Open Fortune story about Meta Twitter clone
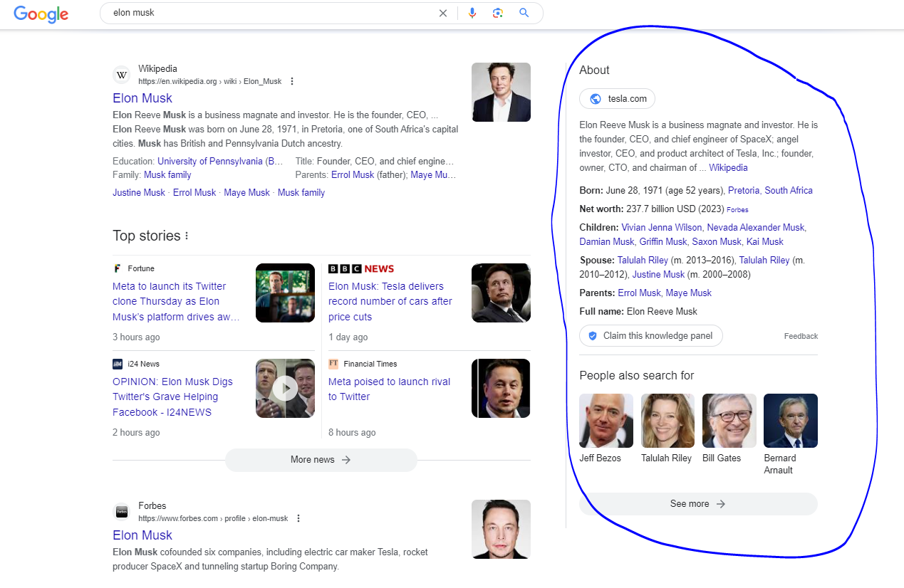 coord(176,301)
